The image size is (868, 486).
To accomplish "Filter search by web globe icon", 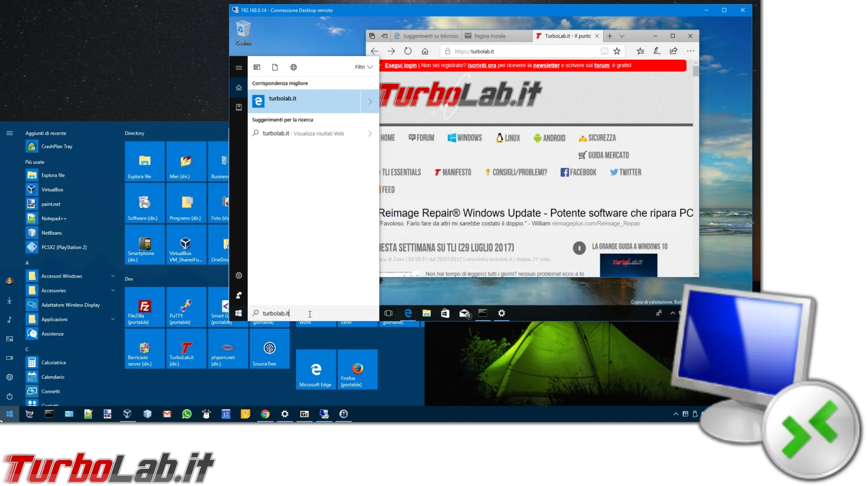I will [293, 67].
